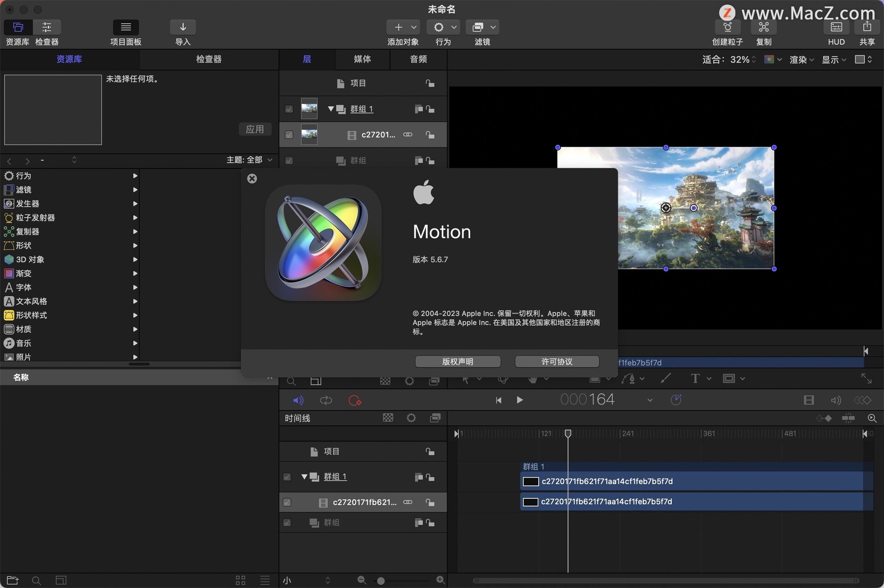Screen dimensions: 884x588
Task: Click the timeline zoom-out magnifier
Action: point(362,580)
